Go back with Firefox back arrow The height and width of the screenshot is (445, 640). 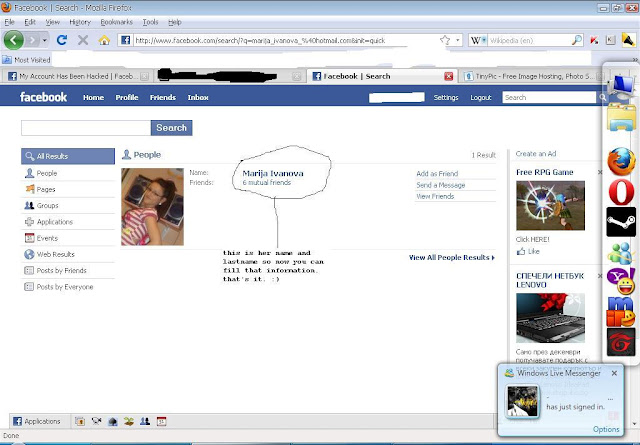(13, 40)
